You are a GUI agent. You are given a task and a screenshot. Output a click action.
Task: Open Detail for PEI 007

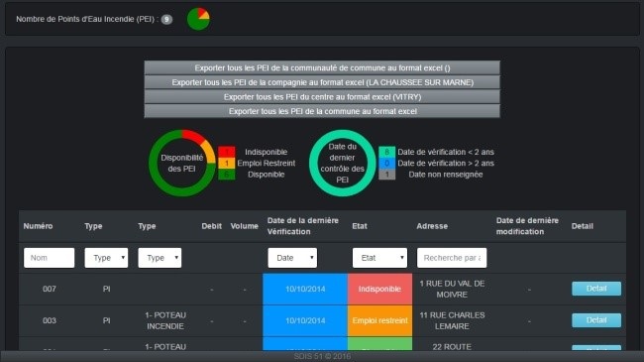pyautogui.click(x=596, y=289)
